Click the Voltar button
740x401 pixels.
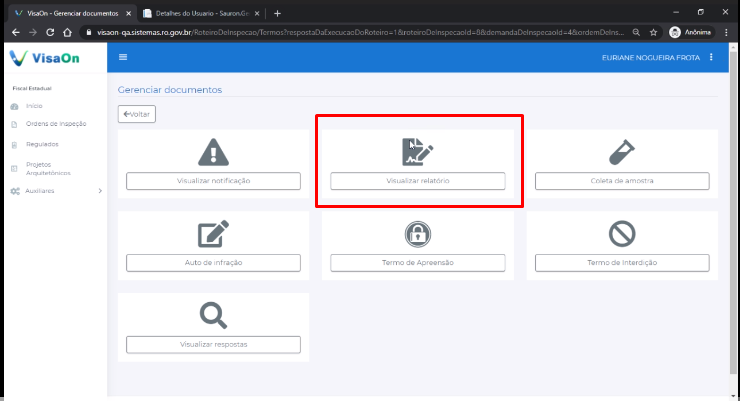coord(137,114)
